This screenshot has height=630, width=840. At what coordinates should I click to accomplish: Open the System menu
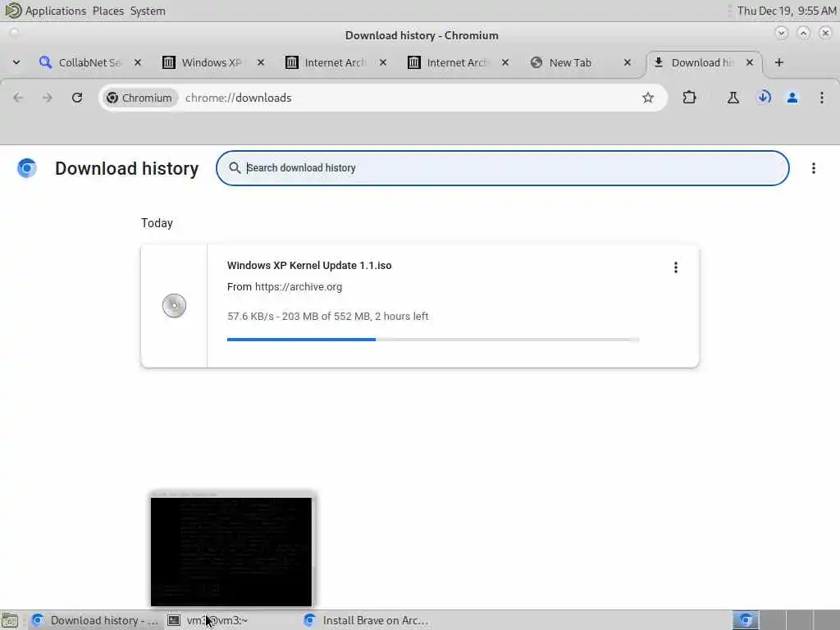148,11
